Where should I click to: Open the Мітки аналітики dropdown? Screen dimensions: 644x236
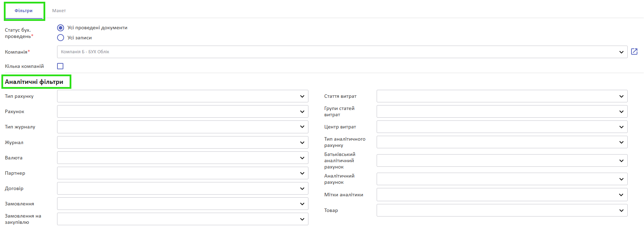point(502,195)
